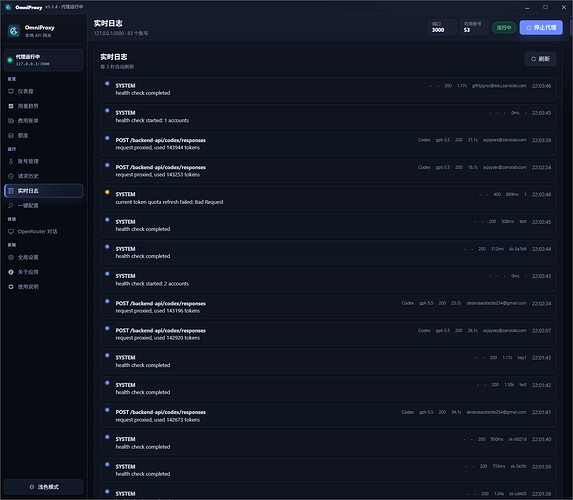The image size is (573, 500).
Task: Click the 用量趋势 usage trend icon
Action: [11, 106]
